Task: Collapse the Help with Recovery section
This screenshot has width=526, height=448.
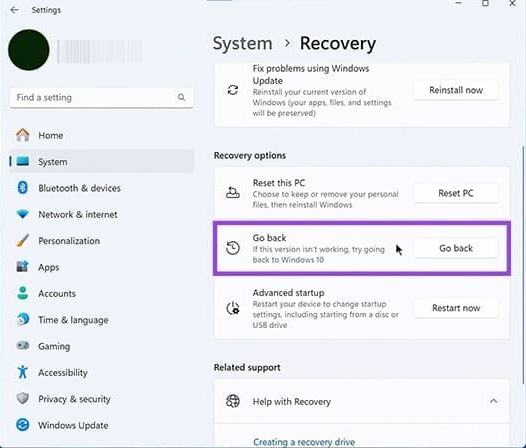Action: click(493, 401)
